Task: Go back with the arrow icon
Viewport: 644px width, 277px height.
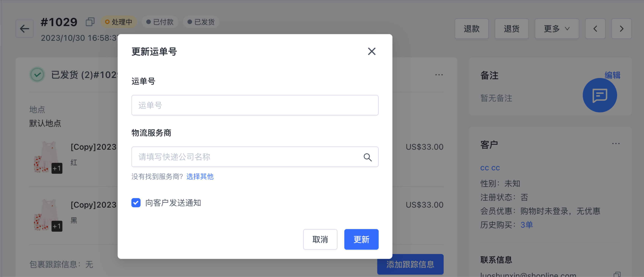Action: (x=24, y=28)
